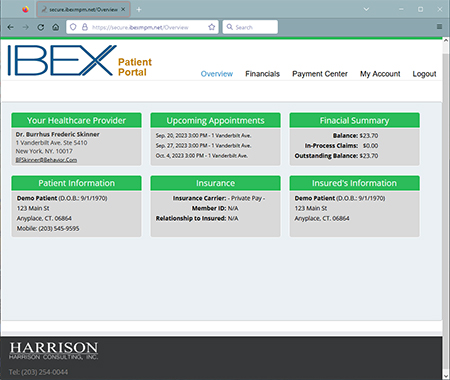Click the Finacial Summary header
Viewport: 450px width, 380px height.
pos(354,120)
